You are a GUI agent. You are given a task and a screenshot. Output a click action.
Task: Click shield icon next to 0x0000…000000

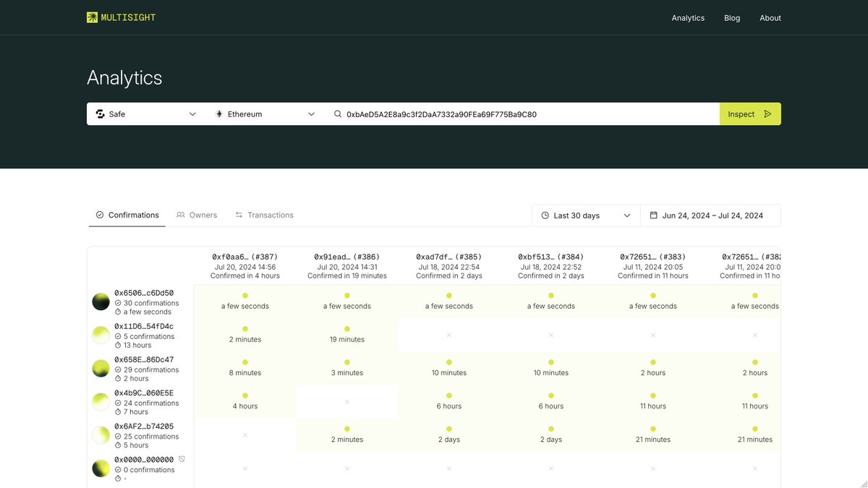182,459
